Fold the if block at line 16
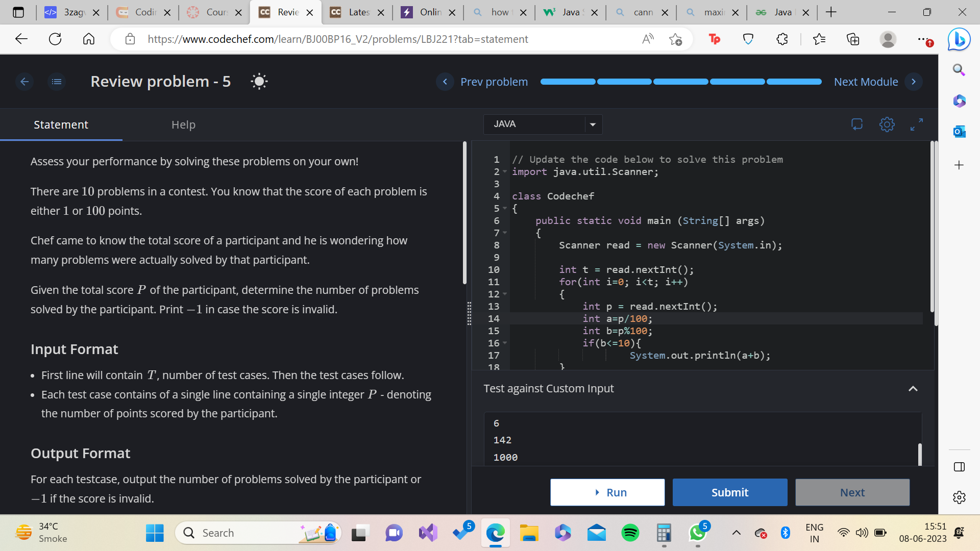Viewport: 980px width, 551px height. click(x=505, y=343)
